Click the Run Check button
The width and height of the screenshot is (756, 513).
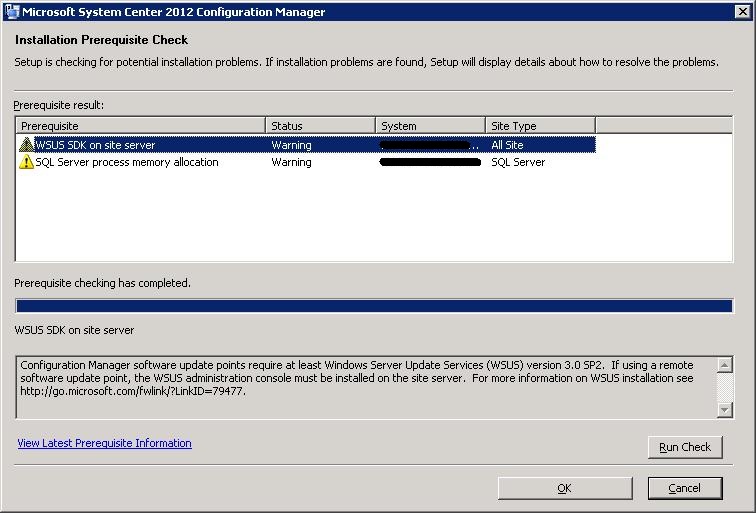pos(685,447)
